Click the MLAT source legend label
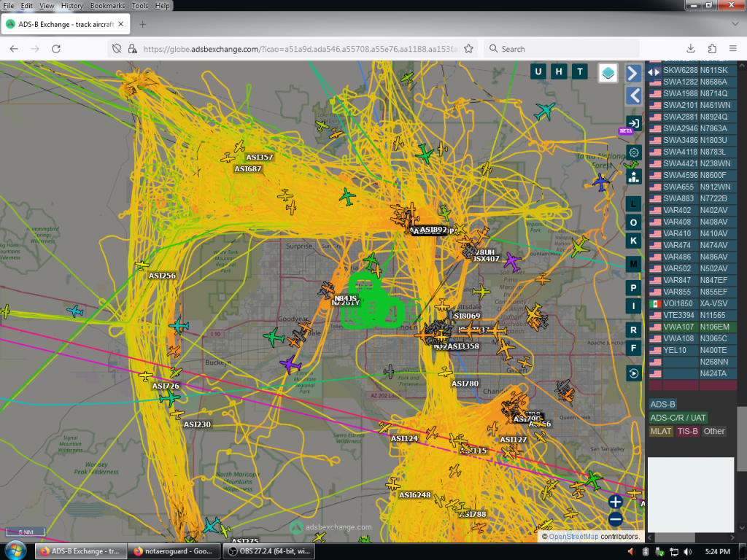Image resolution: width=747 pixels, height=560 pixels. pos(661,431)
